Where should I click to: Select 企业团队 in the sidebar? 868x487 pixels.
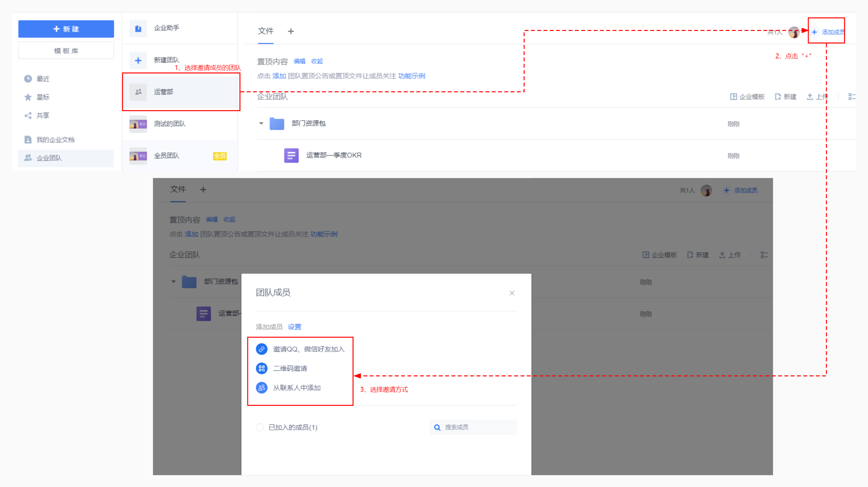tap(65, 158)
